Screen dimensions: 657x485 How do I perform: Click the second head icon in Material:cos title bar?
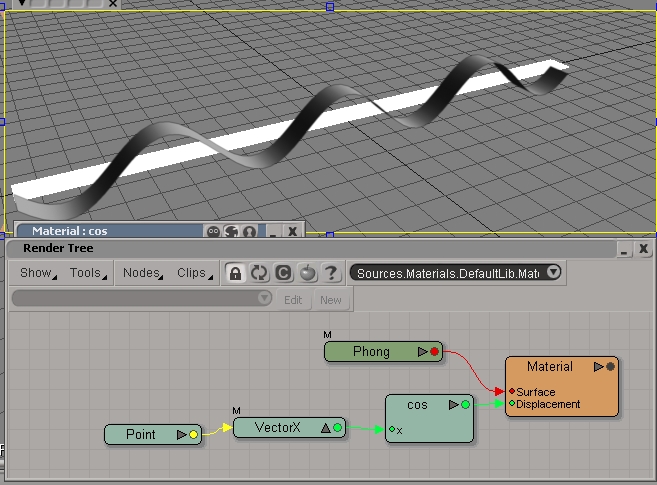tap(231, 231)
